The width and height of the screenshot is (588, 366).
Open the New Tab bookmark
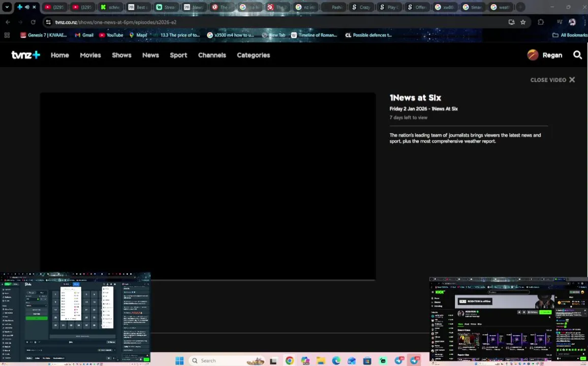point(274,35)
